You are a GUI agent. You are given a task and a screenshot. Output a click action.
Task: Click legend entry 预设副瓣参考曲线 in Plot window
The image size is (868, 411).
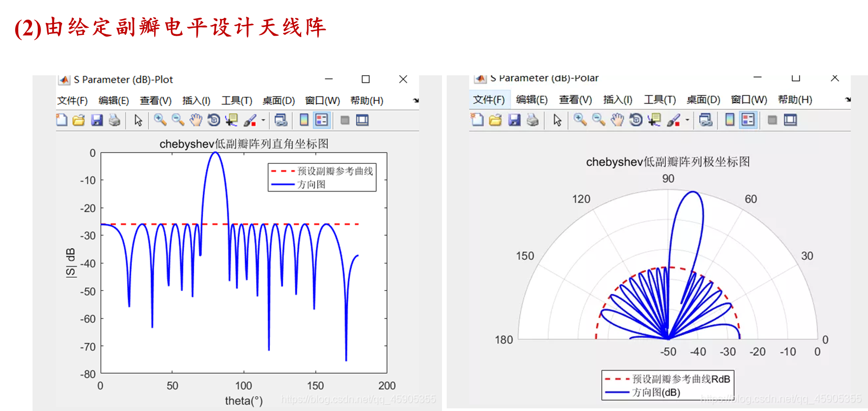click(335, 171)
